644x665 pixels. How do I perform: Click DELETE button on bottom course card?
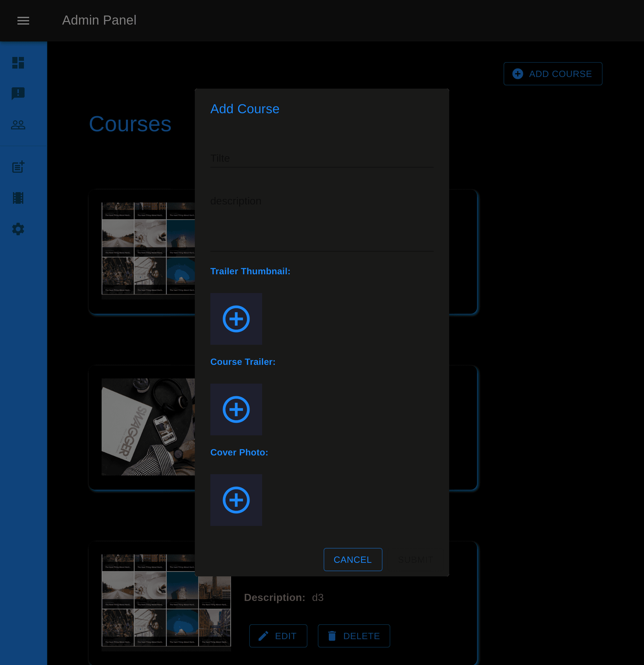click(354, 636)
